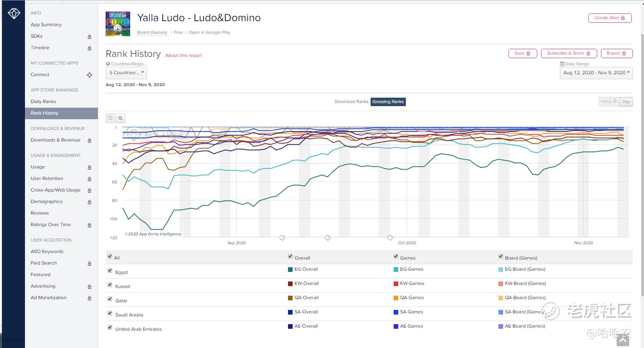
Task: Click the chart reset zoom icon
Action: click(110, 118)
